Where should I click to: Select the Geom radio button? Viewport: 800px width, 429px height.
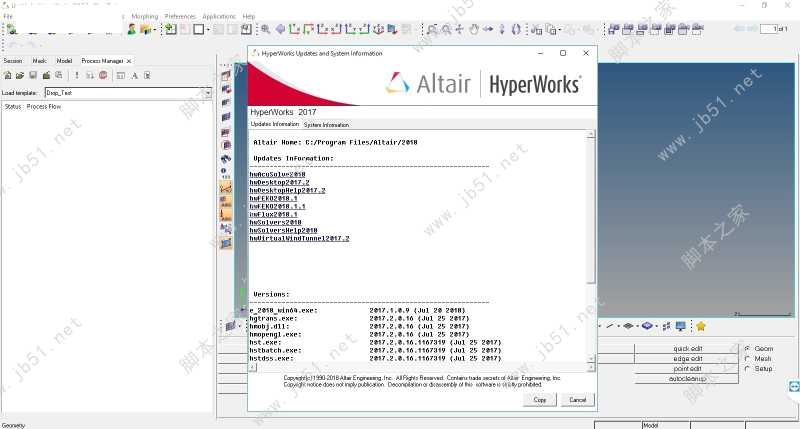[747, 348]
